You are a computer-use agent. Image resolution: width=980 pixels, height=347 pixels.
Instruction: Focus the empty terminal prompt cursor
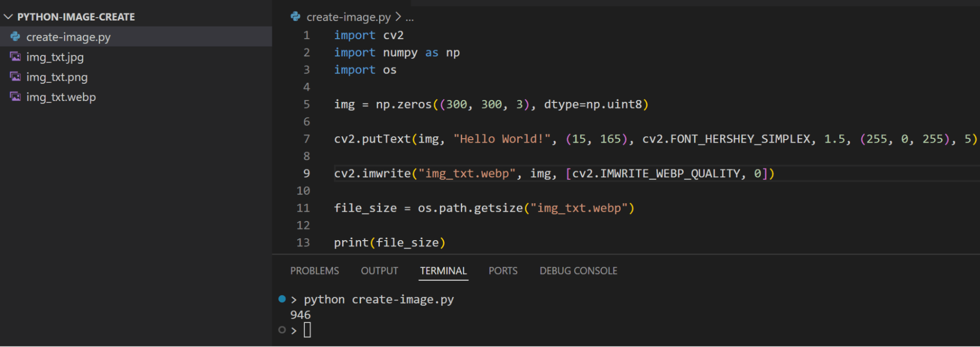tap(307, 330)
